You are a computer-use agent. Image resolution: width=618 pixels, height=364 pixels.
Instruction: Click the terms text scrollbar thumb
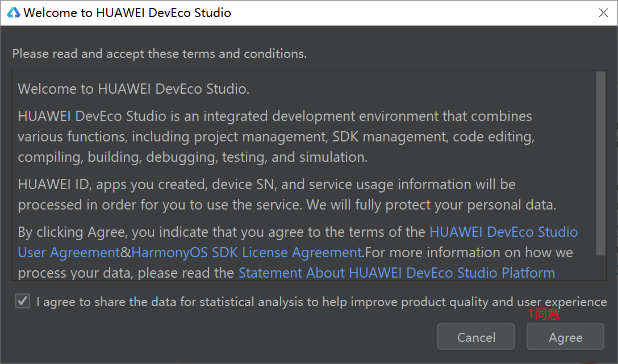click(x=600, y=164)
